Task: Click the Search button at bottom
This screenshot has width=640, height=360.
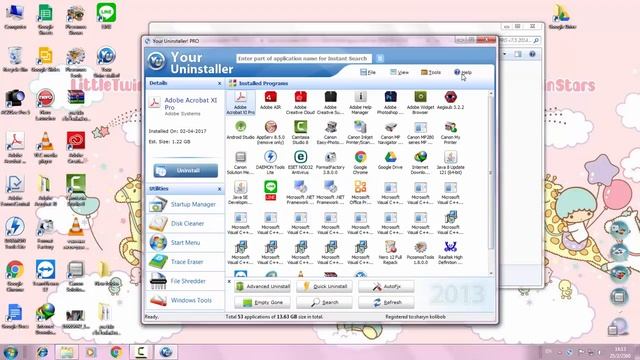Action: [x=324, y=302]
